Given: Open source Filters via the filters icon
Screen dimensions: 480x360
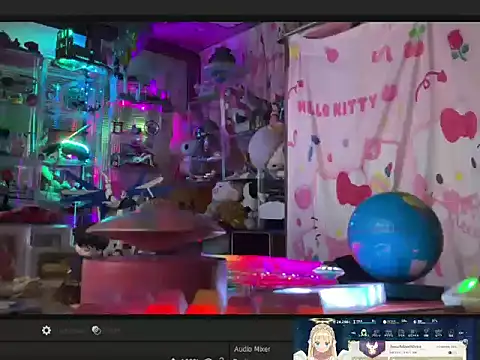Looking at the screenshot, I should tap(96, 330).
